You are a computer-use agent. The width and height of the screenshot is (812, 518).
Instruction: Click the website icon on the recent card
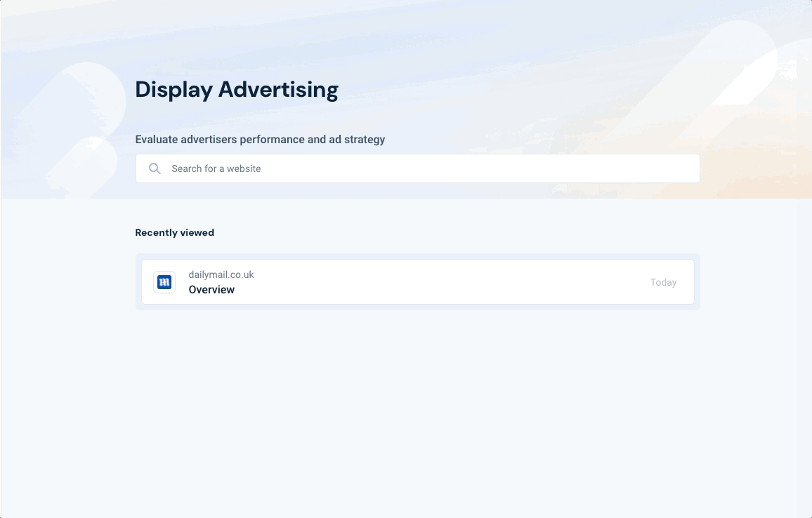[164, 281]
